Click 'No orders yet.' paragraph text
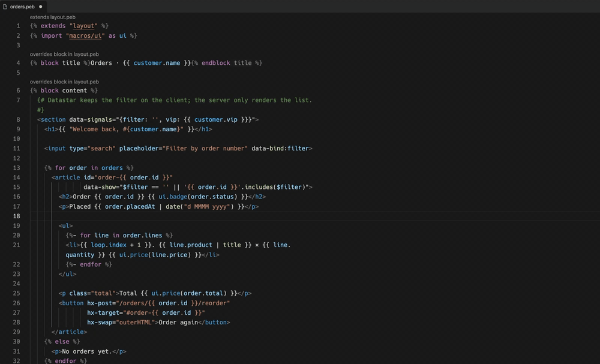 87,351
